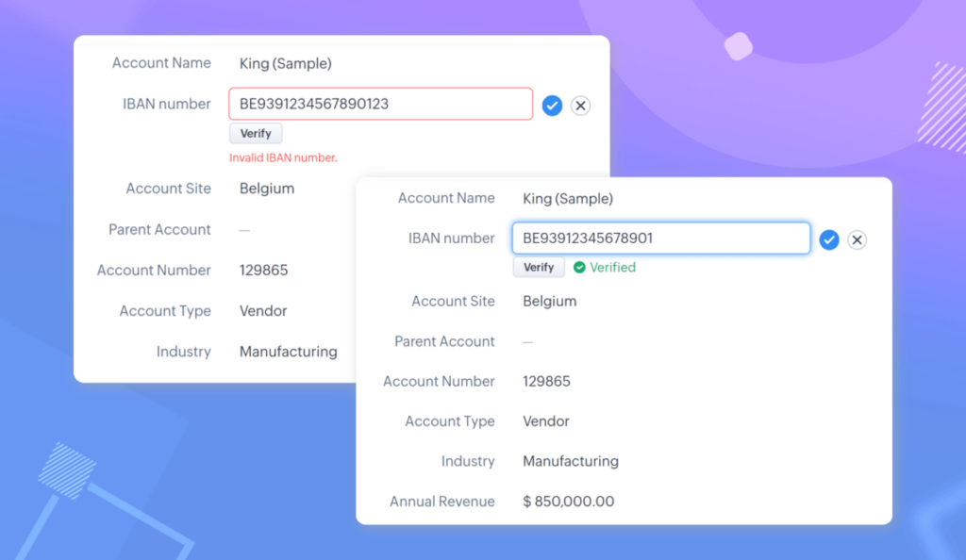966x560 pixels.
Task: Click the blue confirm icon next to invalid IBAN
Action: coord(552,106)
